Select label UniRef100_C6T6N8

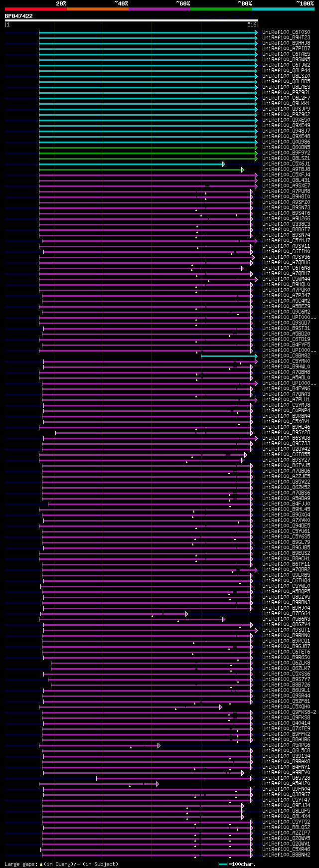286,268
